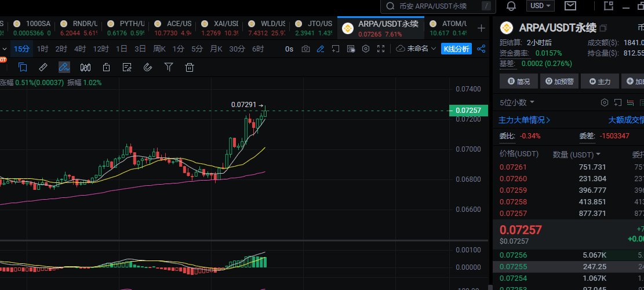The width and height of the screenshot is (644, 290).
Task: Open the funnel filter tool
Action: (x=169, y=67)
